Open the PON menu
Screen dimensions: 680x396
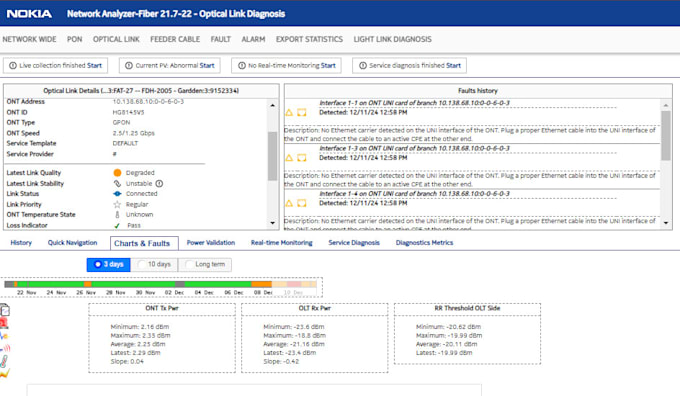coord(75,39)
